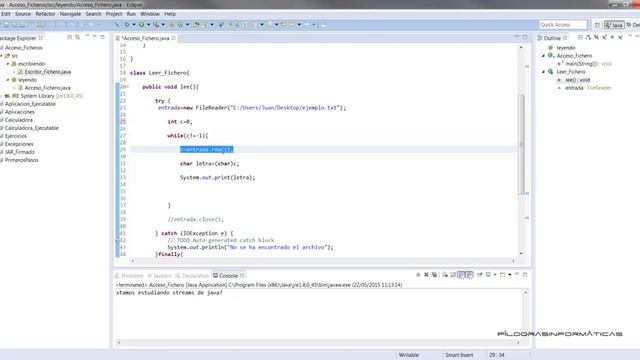The width and height of the screenshot is (640, 360).
Task: Click the editor vertical scrollbar thumb
Action: [x=521, y=144]
